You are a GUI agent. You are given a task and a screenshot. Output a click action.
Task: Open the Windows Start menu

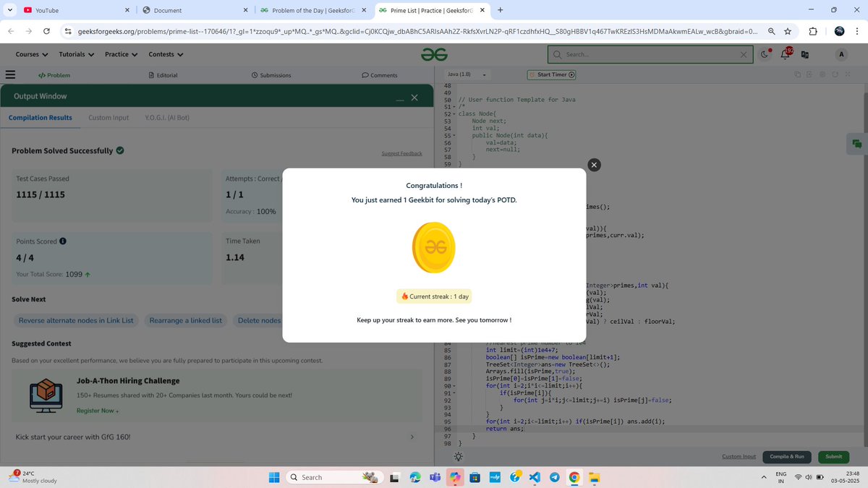[x=273, y=477]
